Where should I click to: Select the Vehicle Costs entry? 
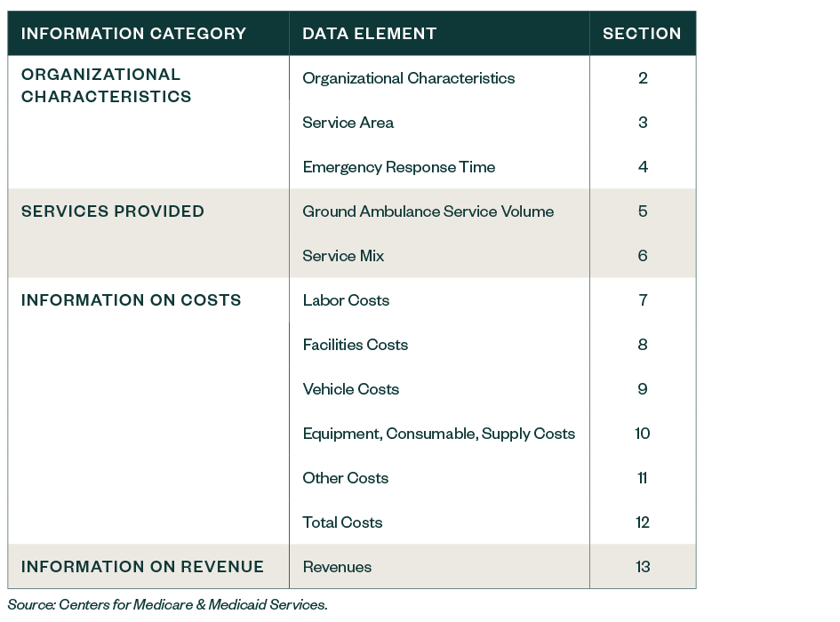(x=351, y=389)
